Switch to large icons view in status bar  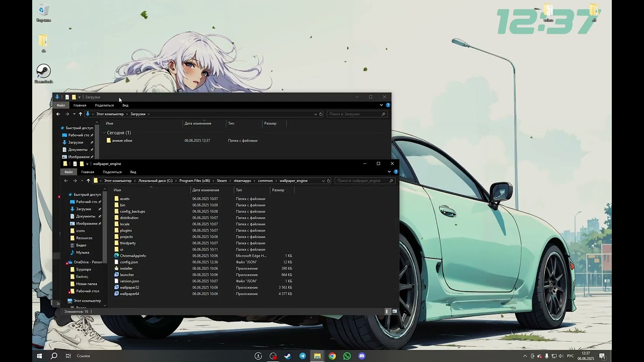click(x=394, y=312)
